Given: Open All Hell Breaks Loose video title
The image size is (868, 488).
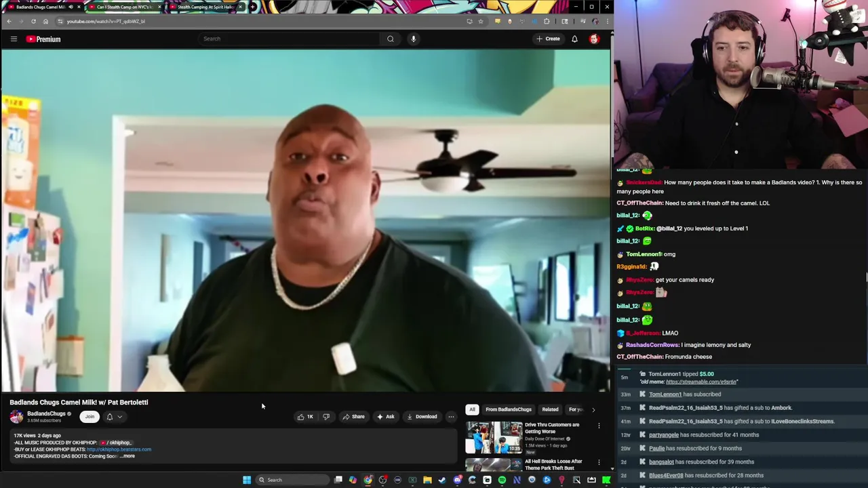Looking at the screenshot, I should pyautogui.click(x=553, y=465).
